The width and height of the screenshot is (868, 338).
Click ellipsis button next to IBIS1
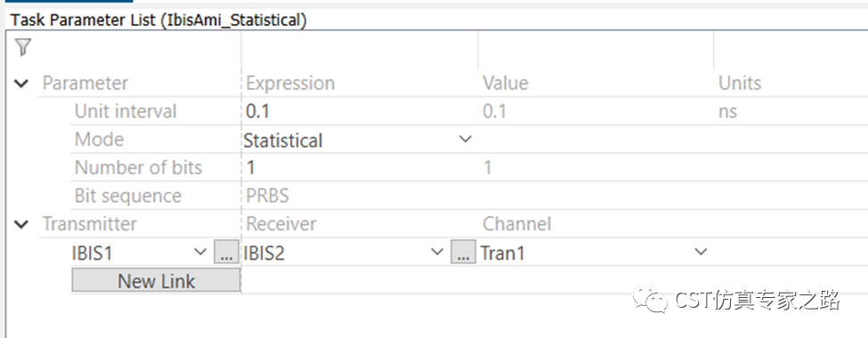click(x=226, y=253)
